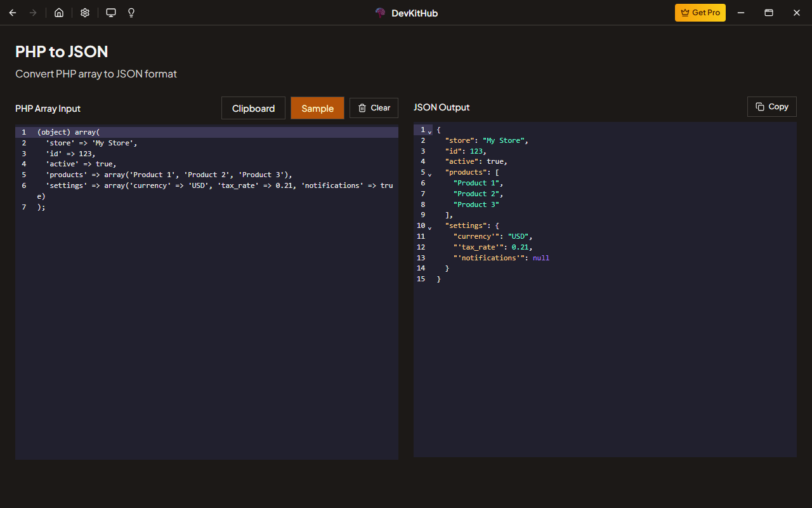Copy the JSON output
Image resolution: width=812 pixels, height=508 pixels.
772,107
